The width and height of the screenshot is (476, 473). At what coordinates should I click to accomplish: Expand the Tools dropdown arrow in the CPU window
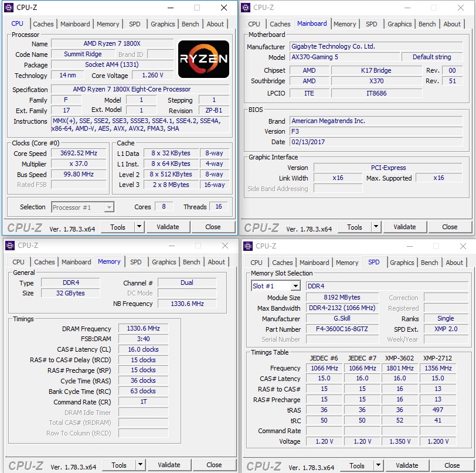(x=139, y=227)
